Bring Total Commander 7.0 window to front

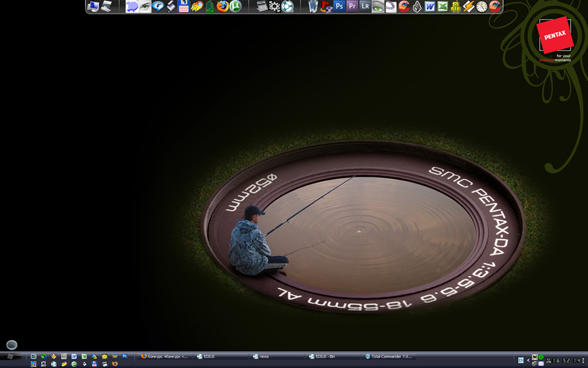tap(389, 356)
